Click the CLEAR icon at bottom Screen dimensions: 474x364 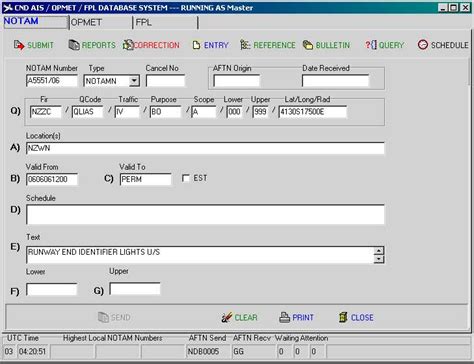click(x=227, y=317)
